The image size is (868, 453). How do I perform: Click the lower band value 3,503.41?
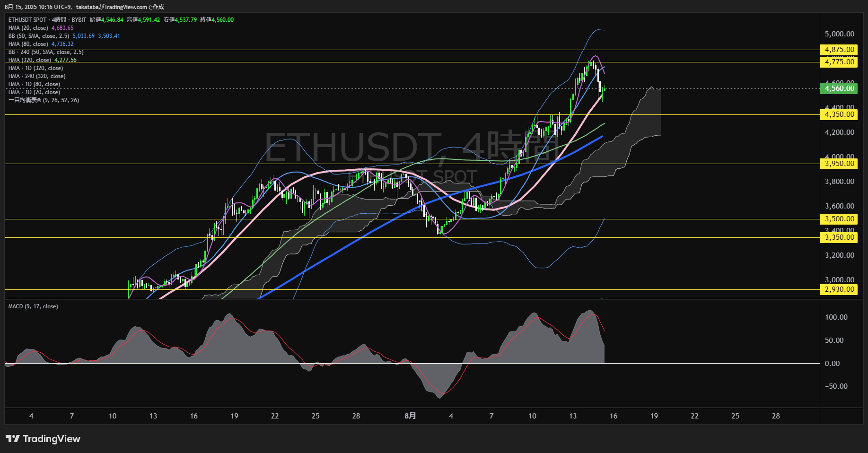pyautogui.click(x=109, y=36)
